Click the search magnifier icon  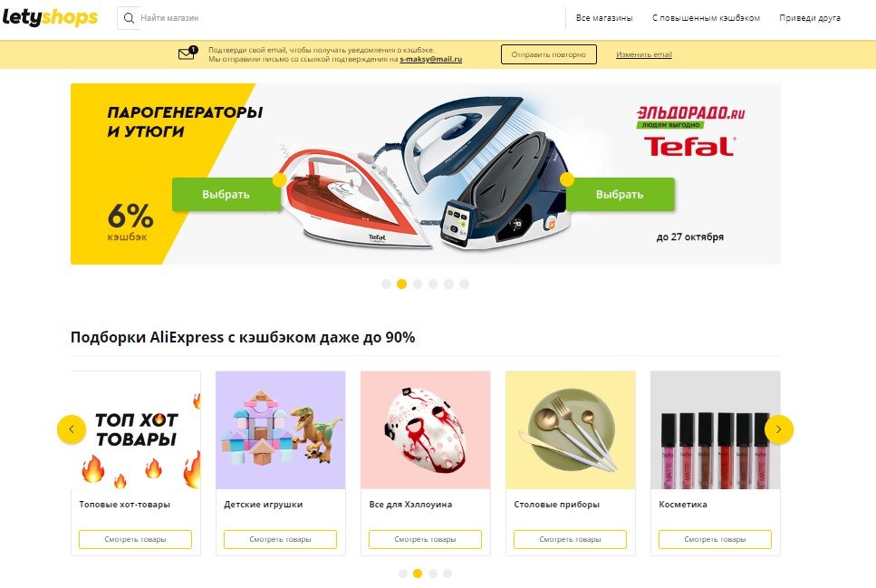point(129,18)
